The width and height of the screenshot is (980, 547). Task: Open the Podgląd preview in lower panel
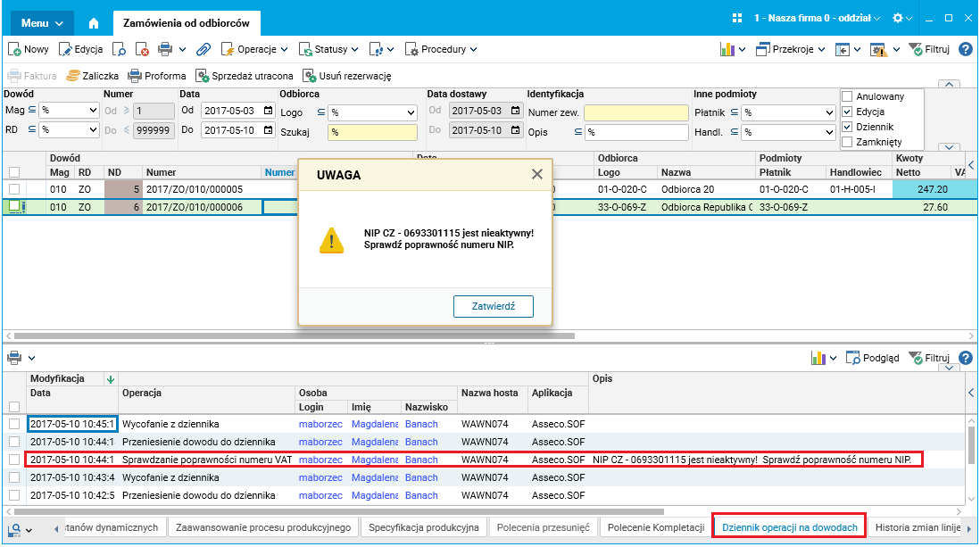[872, 358]
